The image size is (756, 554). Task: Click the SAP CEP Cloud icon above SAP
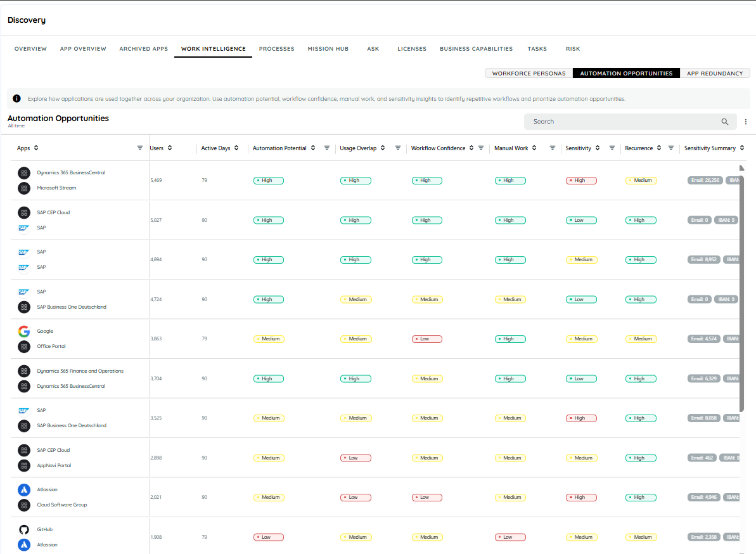[23, 212]
